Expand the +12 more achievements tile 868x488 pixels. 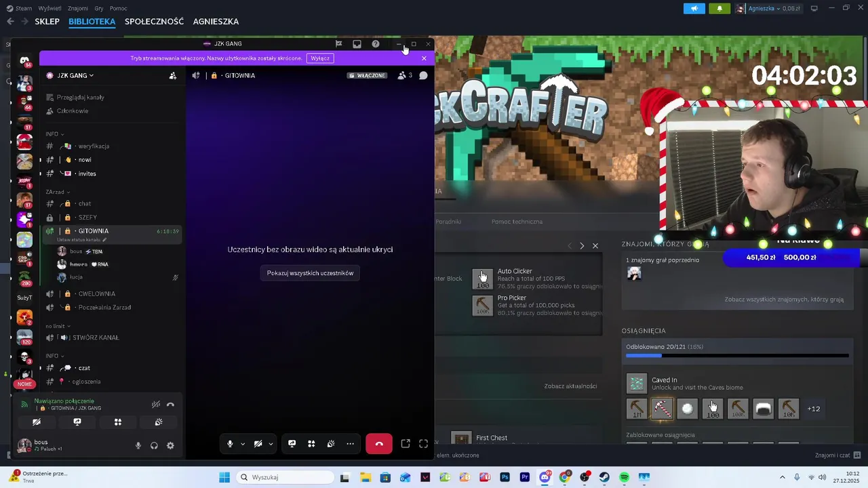coord(814,409)
